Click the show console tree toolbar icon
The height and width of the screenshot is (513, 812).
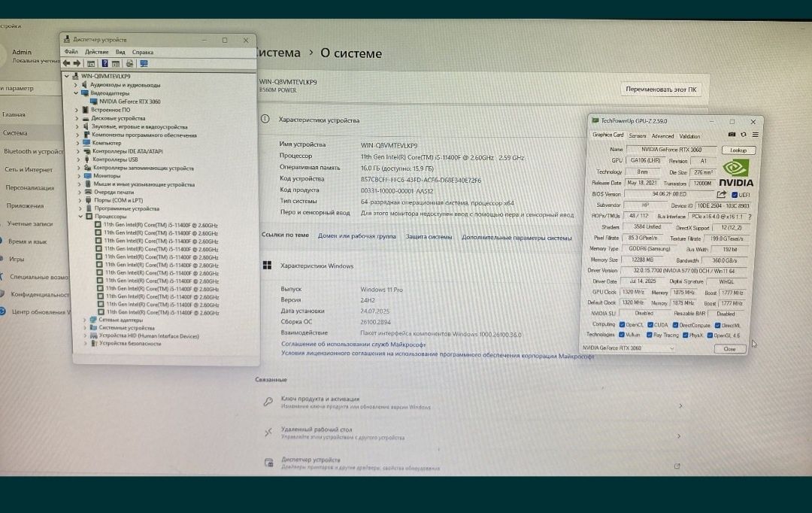coord(91,63)
